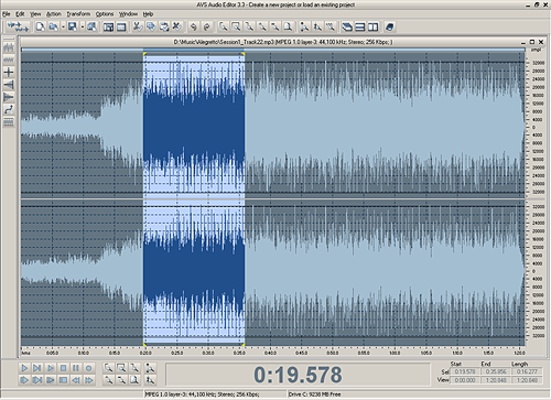
Task: Click the 1:00.0 mark on time ruler
Action: click(394, 353)
